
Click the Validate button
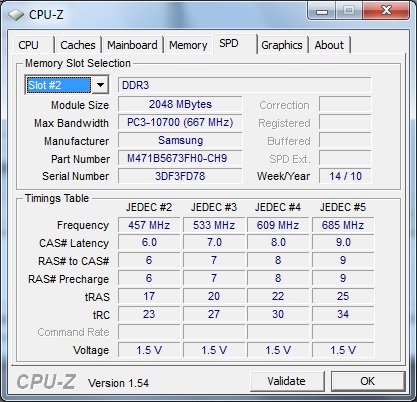click(287, 381)
